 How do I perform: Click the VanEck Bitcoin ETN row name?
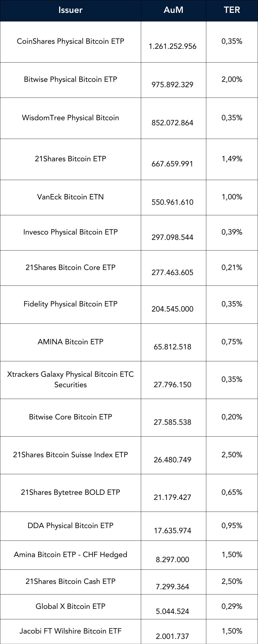click(70, 197)
